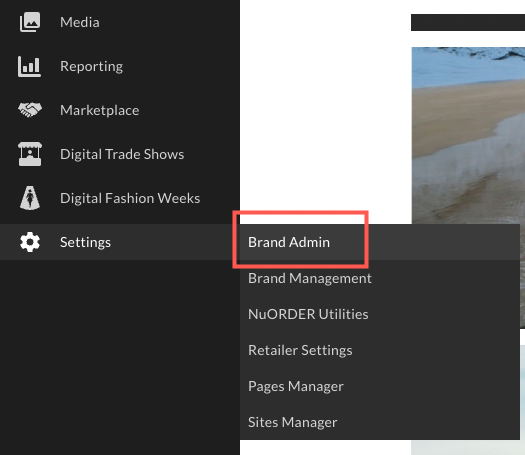Click the Marketplace handshake icon
525x455 pixels.
tap(30, 110)
